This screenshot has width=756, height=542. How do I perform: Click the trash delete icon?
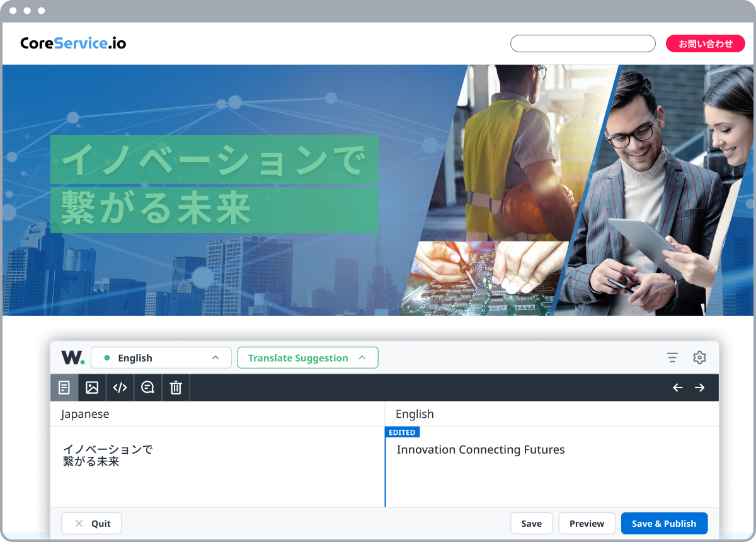point(175,387)
